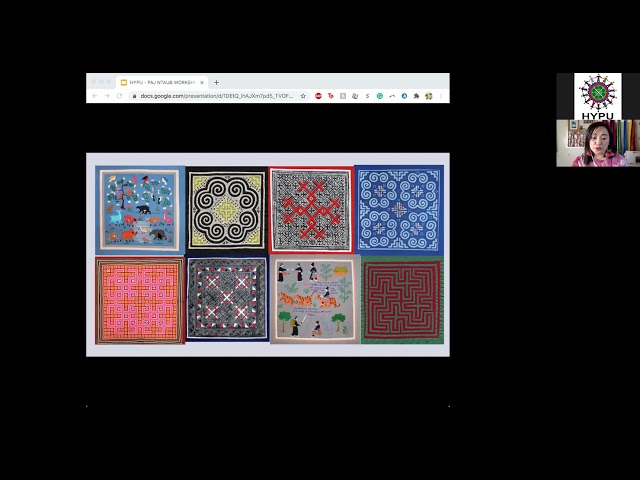Select the HYPU logo video tile

(598, 96)
